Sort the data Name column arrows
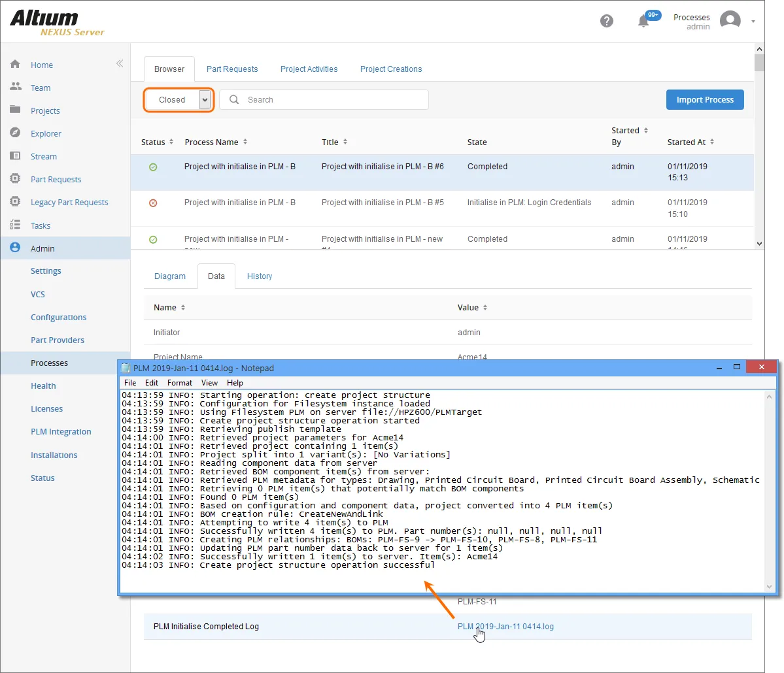 tap(183, 307)
